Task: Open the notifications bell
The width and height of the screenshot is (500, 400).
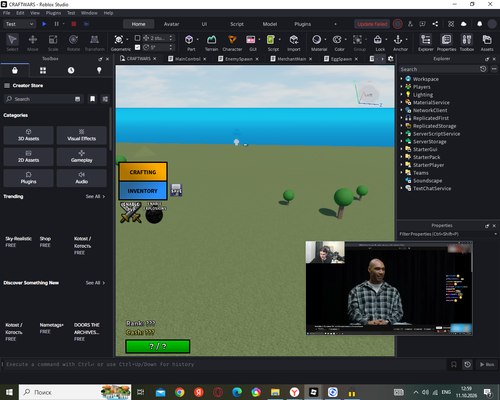Action: 479,24
